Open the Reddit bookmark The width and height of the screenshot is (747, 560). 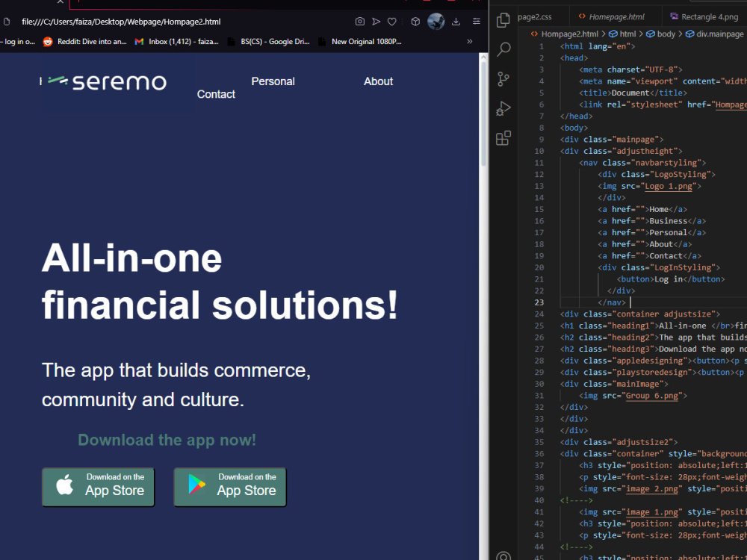pyautogui.click(x=85, y=41)
